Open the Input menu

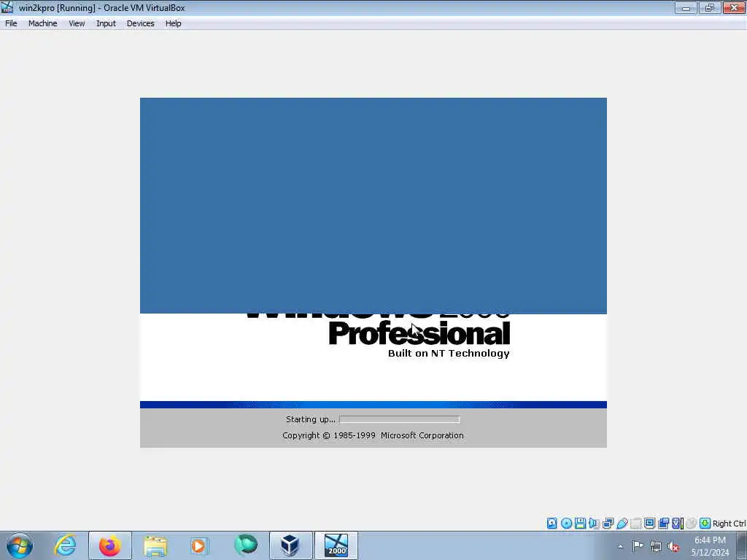pos(106,23)
